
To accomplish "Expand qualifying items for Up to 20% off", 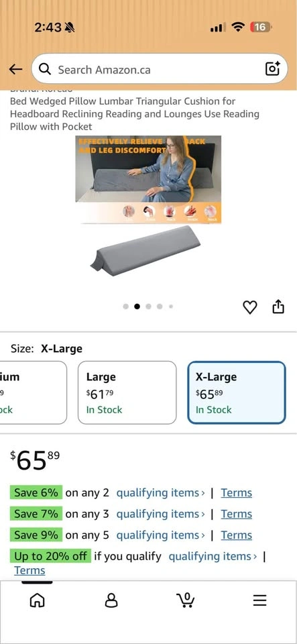I will click(x=213, y=557).
